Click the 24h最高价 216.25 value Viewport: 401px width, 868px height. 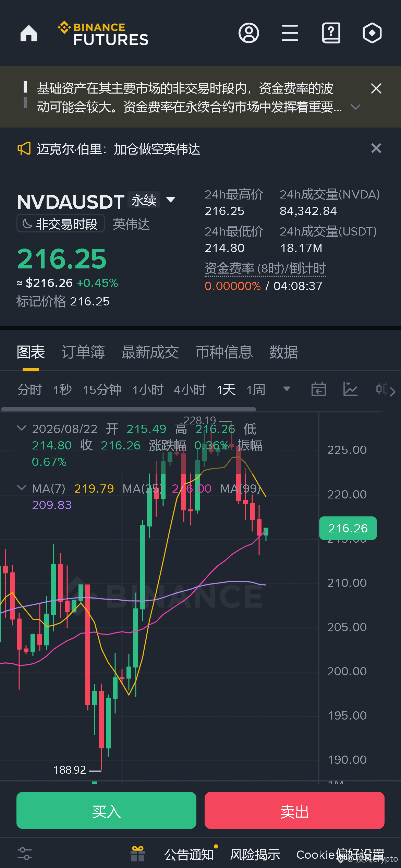(224, 211)
